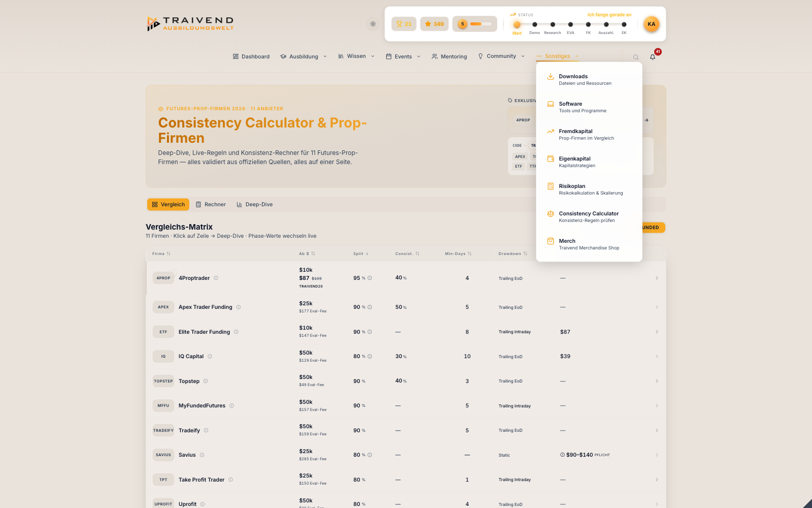The height and width of the screenshot is (508, 812).
Task: Click info icon next to Savius
Action: pyautogui.click(x=202, y=455)
